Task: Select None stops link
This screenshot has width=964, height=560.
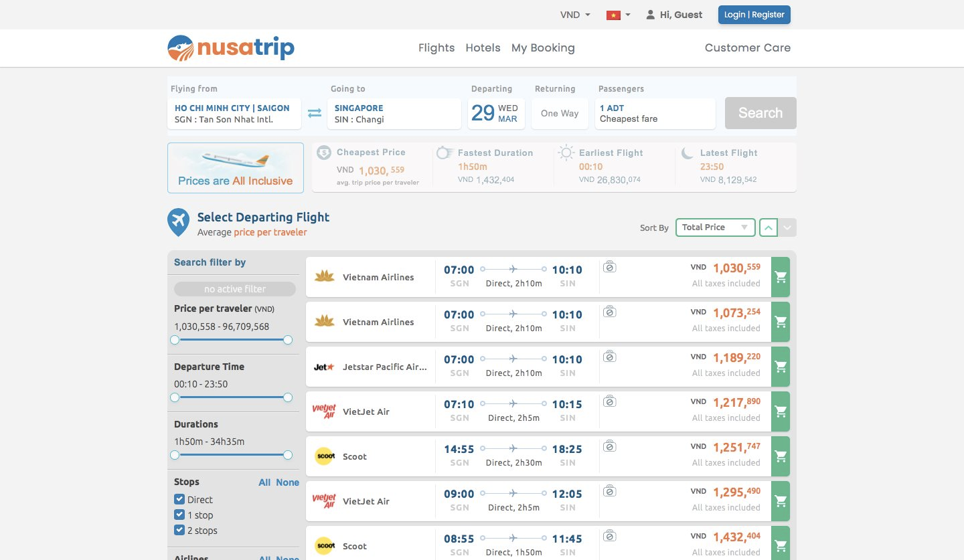Action: coord(288,482)
